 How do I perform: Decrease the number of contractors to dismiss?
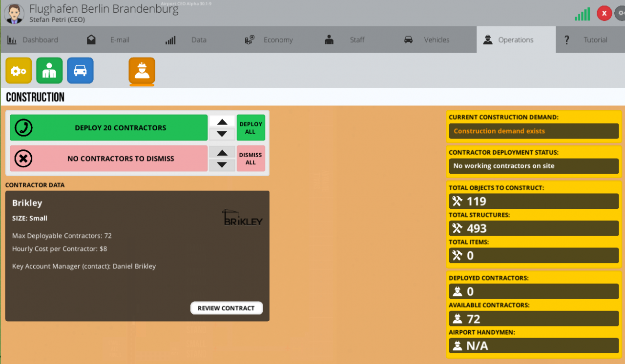[x=222, y=165]
